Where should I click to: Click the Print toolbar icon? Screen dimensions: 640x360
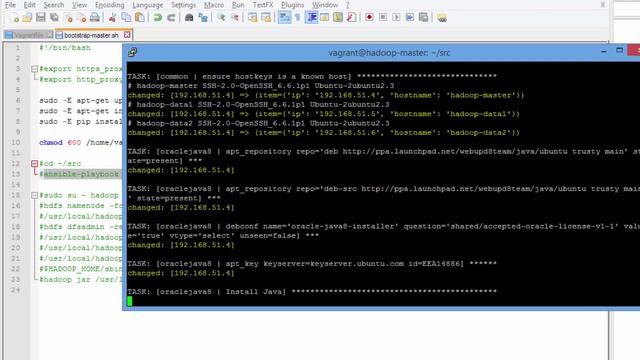95,18
